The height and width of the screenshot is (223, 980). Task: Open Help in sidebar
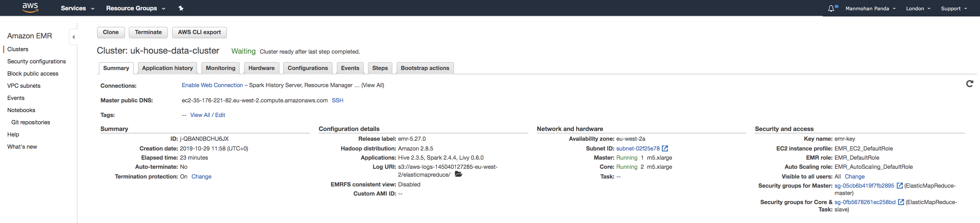(x=13, y=134)
